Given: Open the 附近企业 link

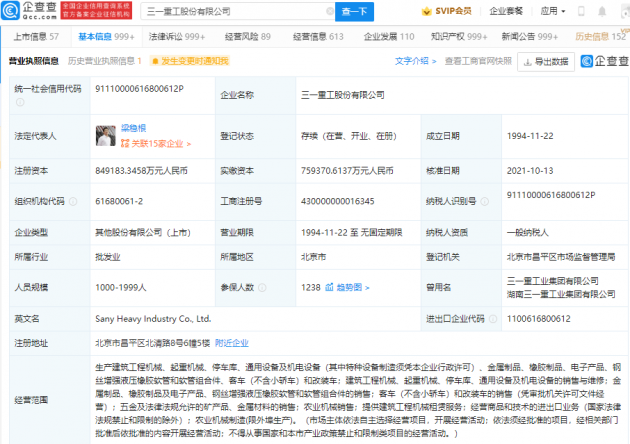Looking at the screenshot, I should (231, 342).
